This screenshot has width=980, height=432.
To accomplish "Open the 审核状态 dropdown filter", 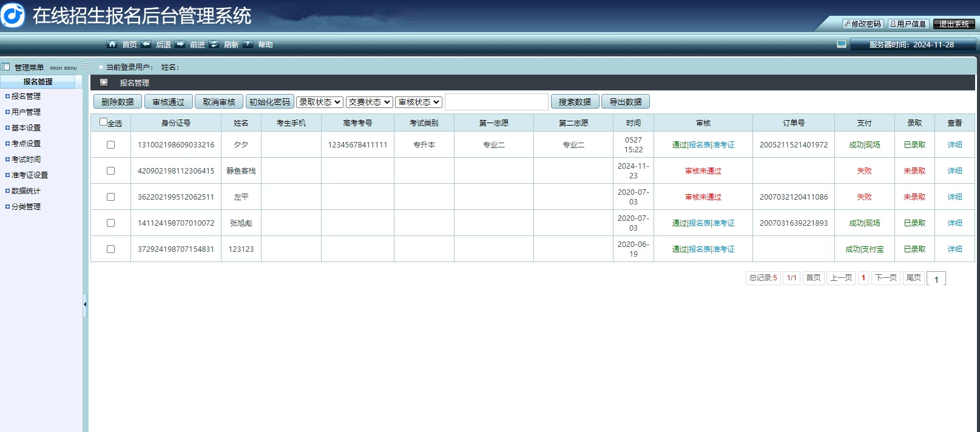I will 419,102.
